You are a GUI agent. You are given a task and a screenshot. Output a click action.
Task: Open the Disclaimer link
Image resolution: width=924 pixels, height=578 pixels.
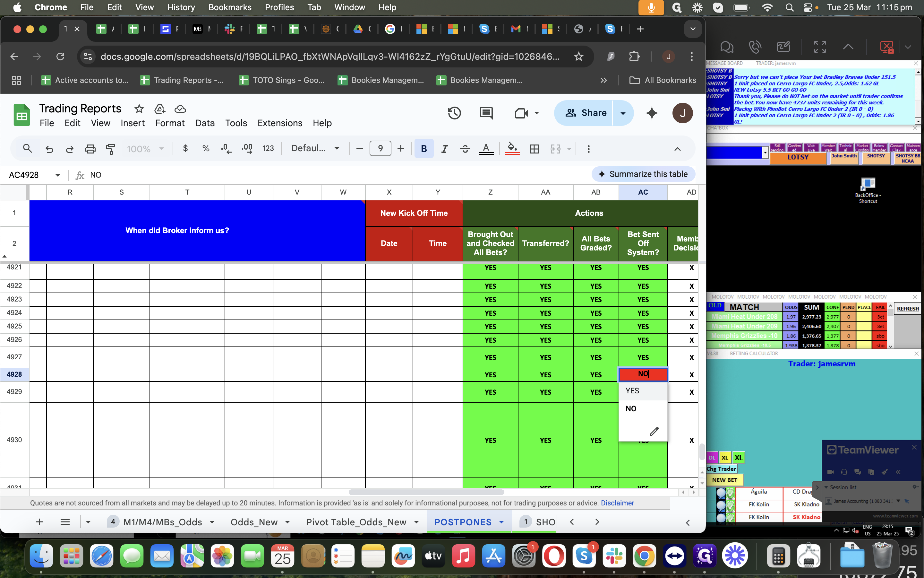coord(617,503)
